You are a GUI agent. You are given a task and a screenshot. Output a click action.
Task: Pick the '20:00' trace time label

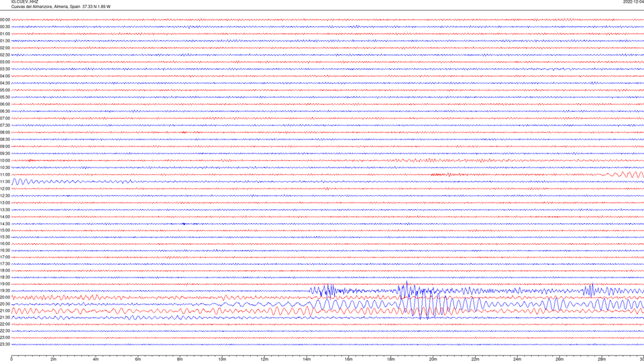pyautogui.click(x=5, y=298)
